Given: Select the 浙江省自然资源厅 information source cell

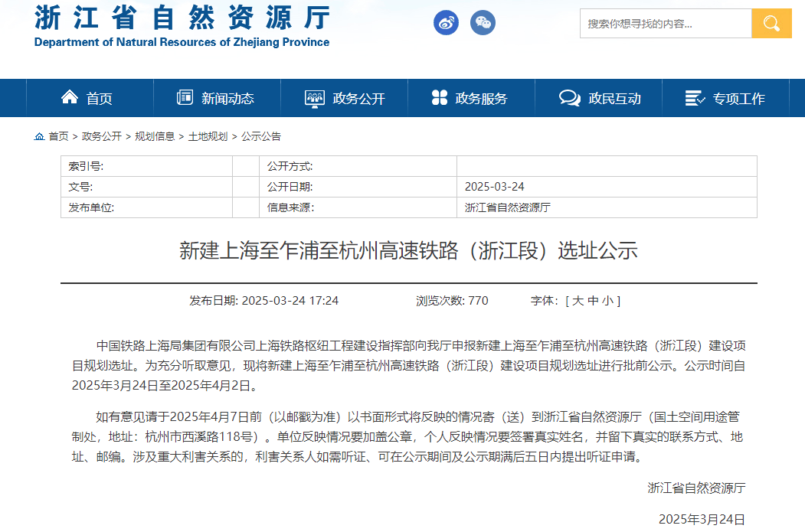Looking at the screenshot, I should (x=607, y=207).
